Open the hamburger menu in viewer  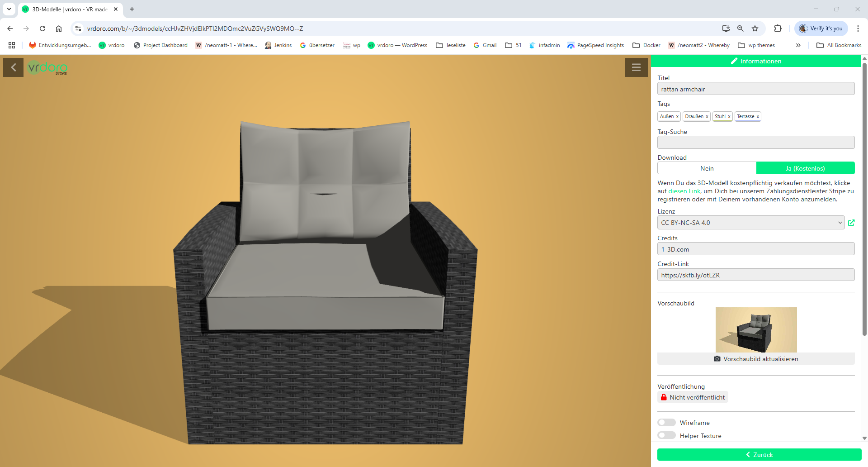[636, 67]
